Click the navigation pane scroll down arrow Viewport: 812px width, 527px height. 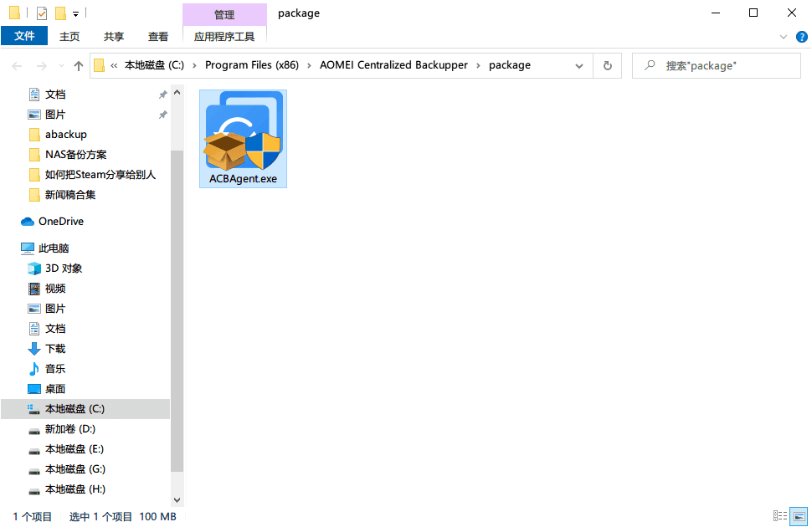[x=177, y=500]
